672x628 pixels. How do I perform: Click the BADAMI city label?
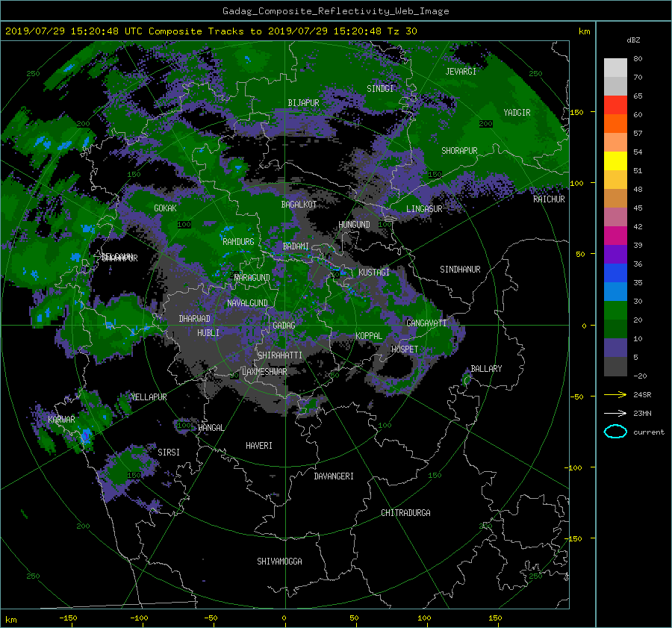coord(296,246)
